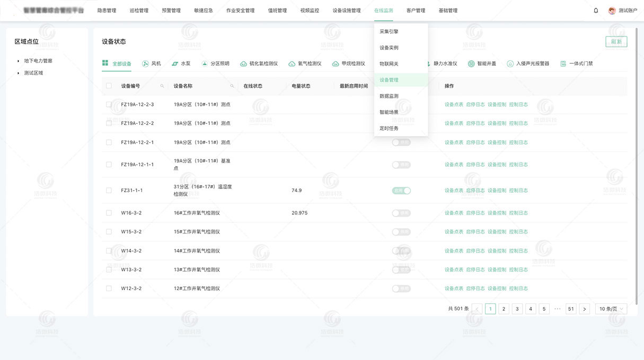Open the 视频监控 navigation menu
644x360 pixels.
309,10
